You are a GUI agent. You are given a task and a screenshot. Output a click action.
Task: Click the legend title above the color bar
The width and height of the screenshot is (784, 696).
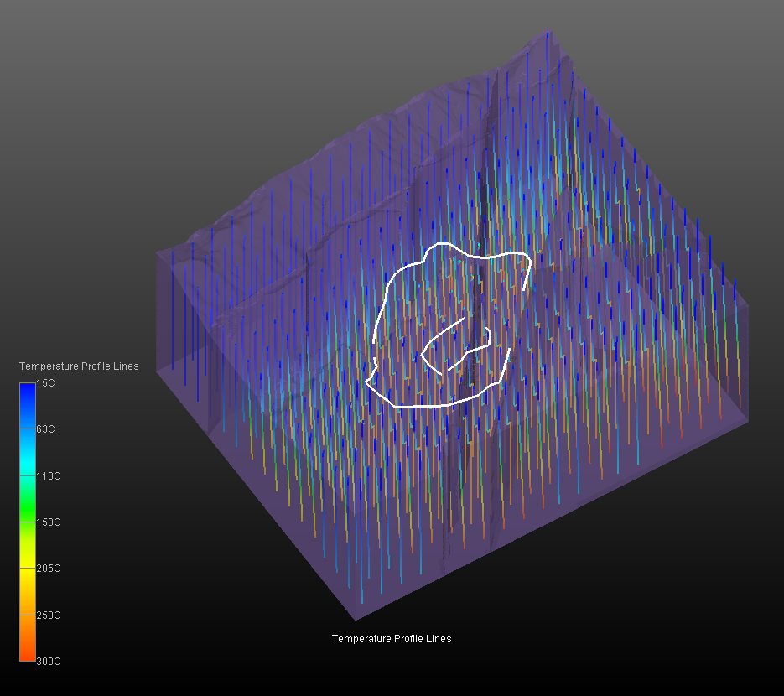click(79, 366)
